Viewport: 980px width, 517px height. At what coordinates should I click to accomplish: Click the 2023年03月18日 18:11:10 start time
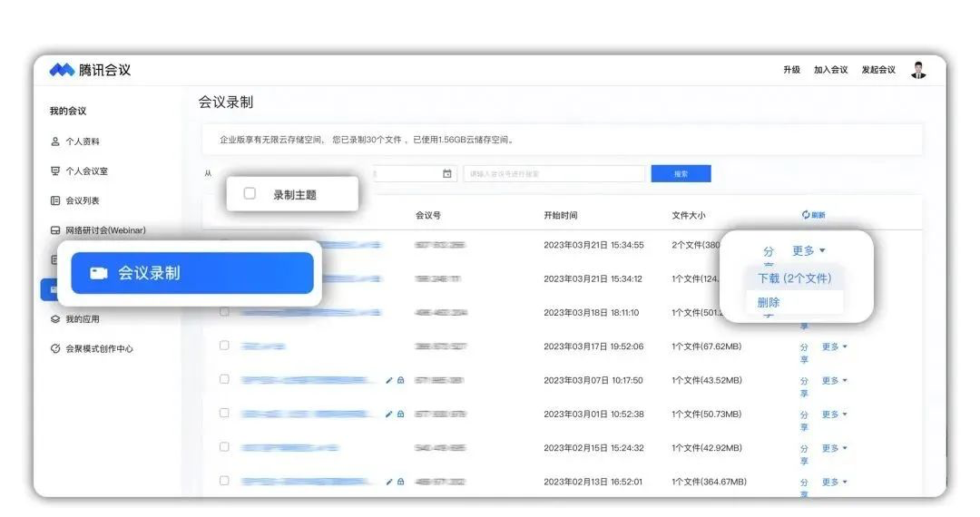click(x=592, y=312)
